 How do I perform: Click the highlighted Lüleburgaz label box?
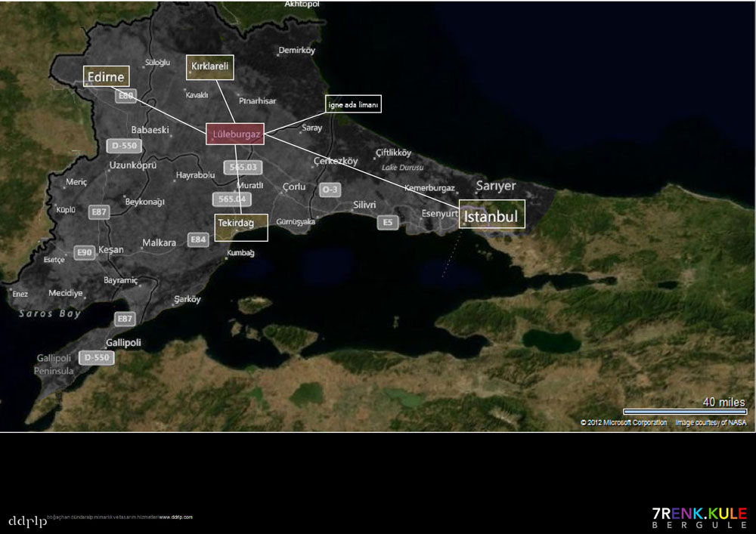coord(235,134)
